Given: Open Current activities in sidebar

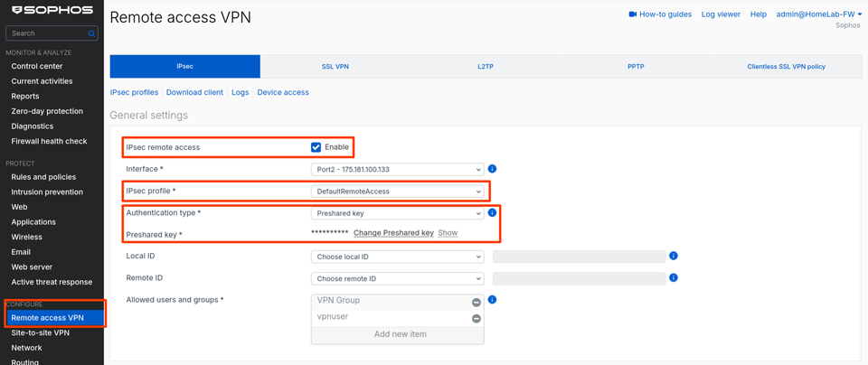Looking at the screenshot, I should 42,81.
